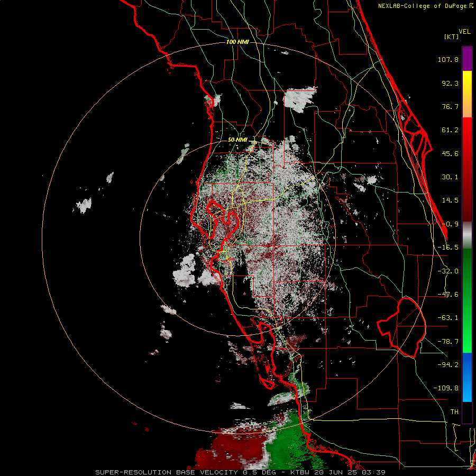Click the -109.8 legend value
476x476 pixels.
point(446,388)
